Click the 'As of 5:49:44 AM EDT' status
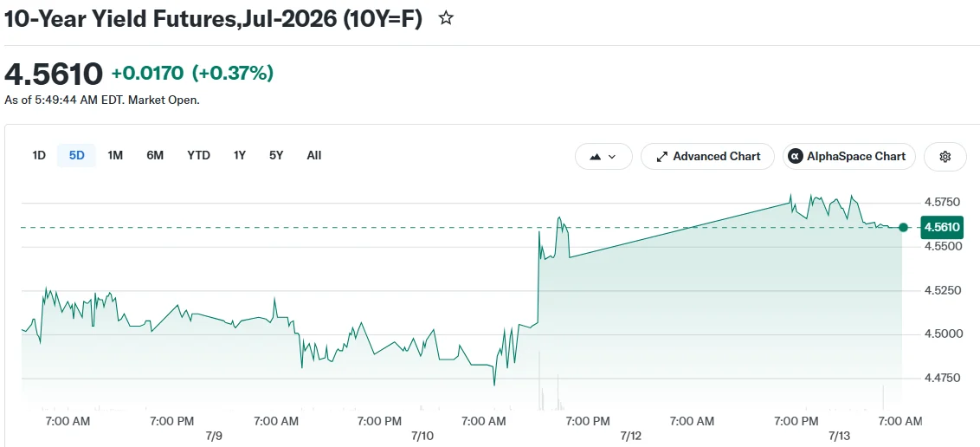Viewport: 980px width, 447px height. [102, 100]
